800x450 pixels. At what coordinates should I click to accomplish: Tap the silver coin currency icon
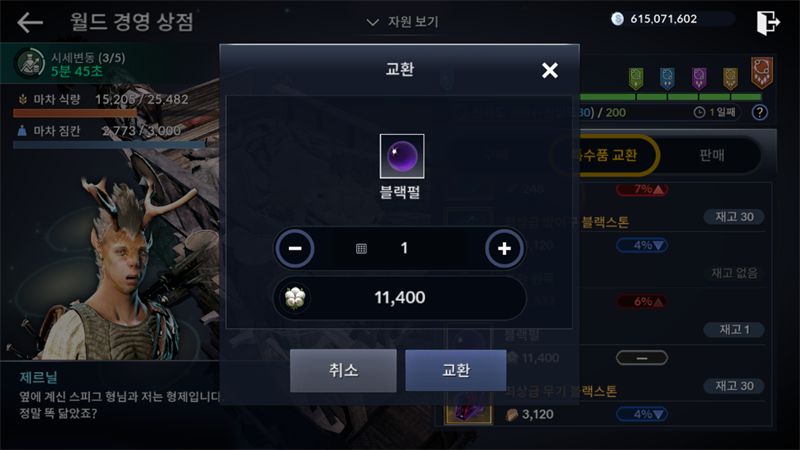tap(617, 19)
